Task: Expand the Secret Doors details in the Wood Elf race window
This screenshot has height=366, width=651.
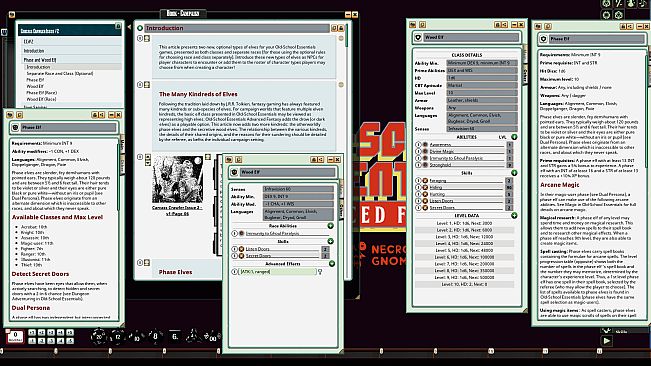Action: (235, 256)
